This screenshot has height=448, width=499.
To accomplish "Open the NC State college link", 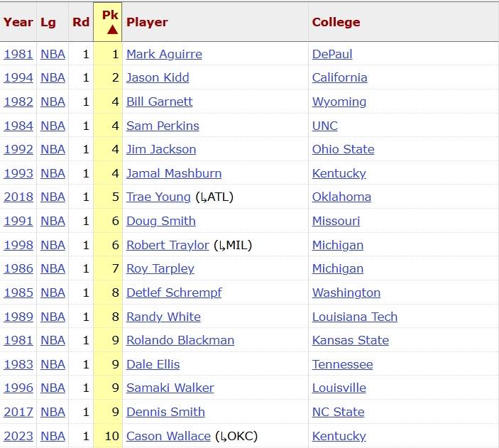I will [x=338, y=412].
